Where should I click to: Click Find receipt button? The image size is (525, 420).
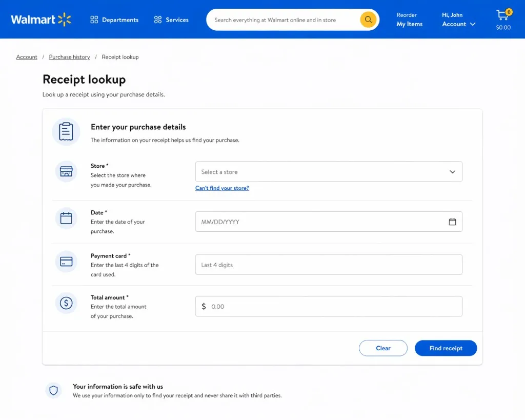pos(446,348)
